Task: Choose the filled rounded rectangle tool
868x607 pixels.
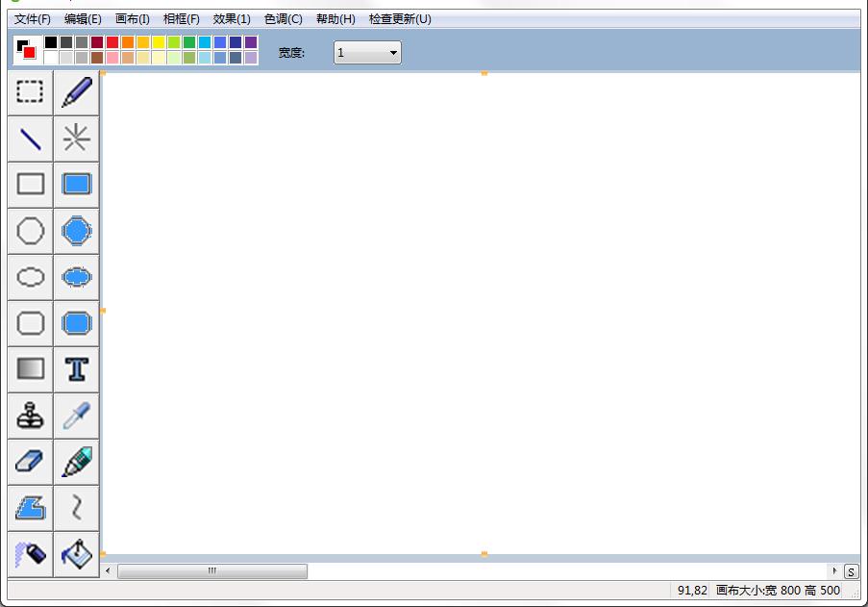Action: (x=76, y=323)
